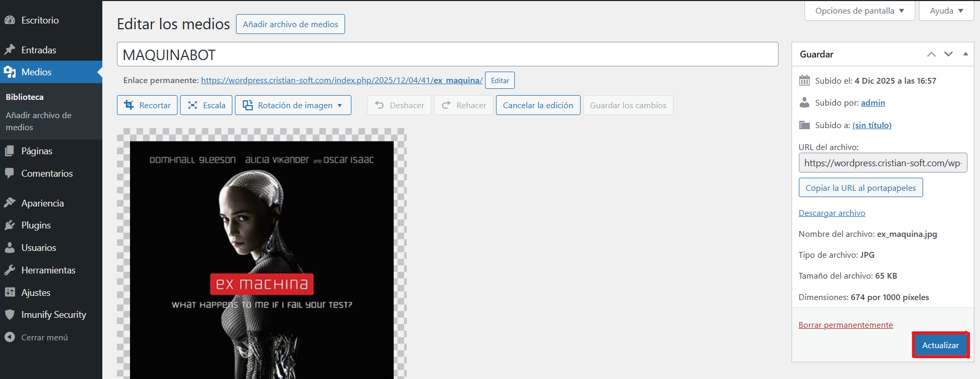The width and height of the screenshot is (980, 379).
Task: Expand the Ayuda help dropdown
Action: 946,11
